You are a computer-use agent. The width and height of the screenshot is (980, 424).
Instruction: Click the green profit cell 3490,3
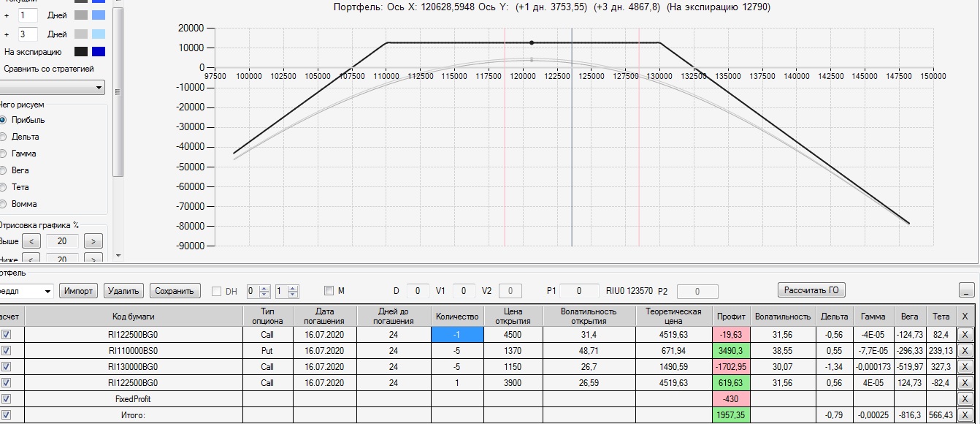[731, 350]
